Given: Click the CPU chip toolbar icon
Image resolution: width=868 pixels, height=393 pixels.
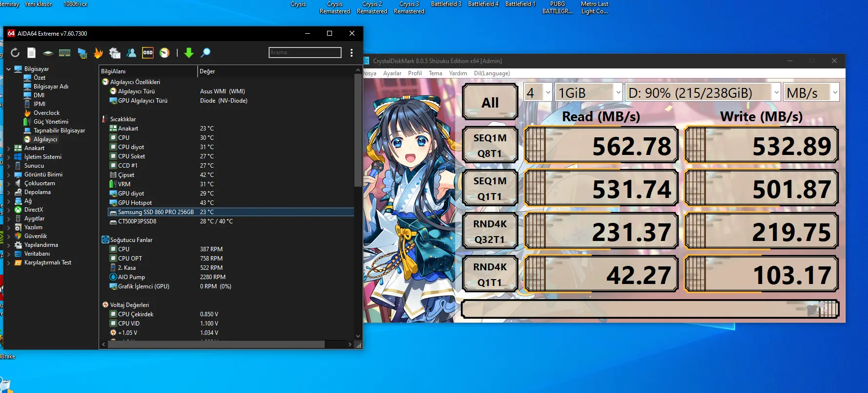Looking at the screenshot, I should [48, 53].
